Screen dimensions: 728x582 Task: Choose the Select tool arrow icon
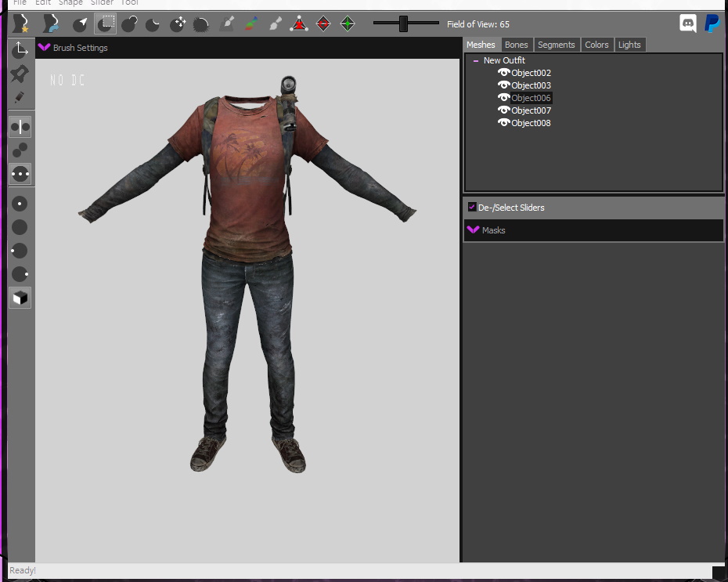[x=81, y=23]
